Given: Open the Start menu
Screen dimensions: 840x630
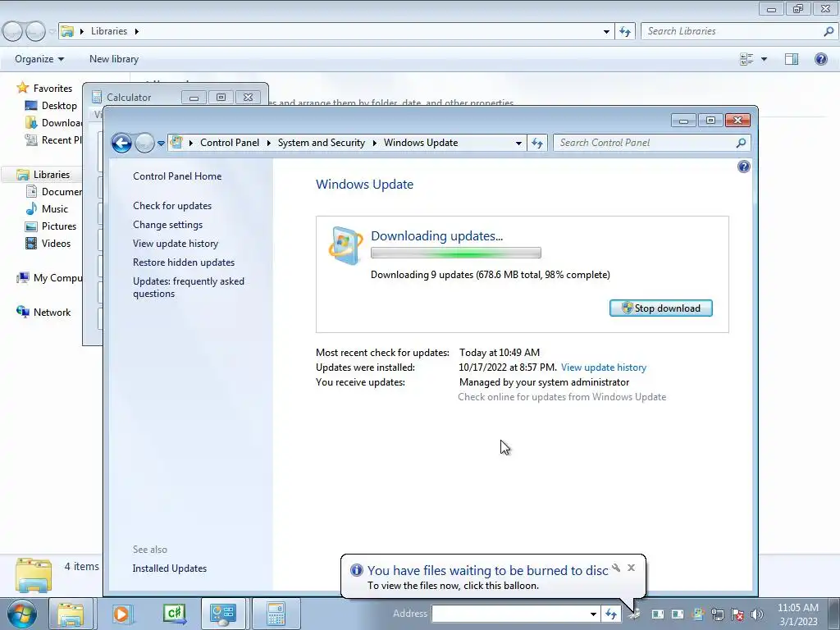Looking at the screenshot, I should pos(22,614).
